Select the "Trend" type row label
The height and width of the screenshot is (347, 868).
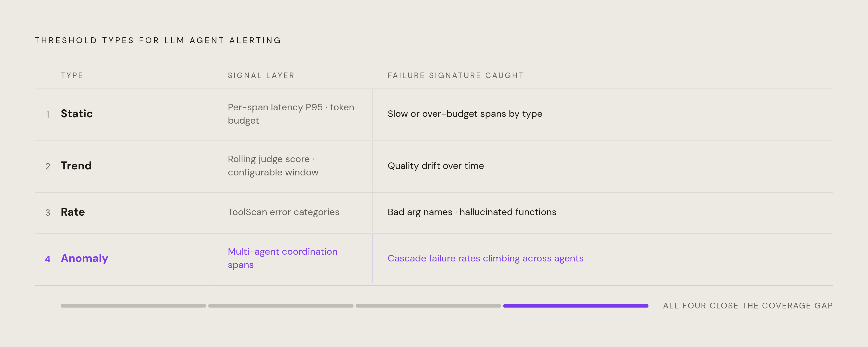click(x=76, y=166)
